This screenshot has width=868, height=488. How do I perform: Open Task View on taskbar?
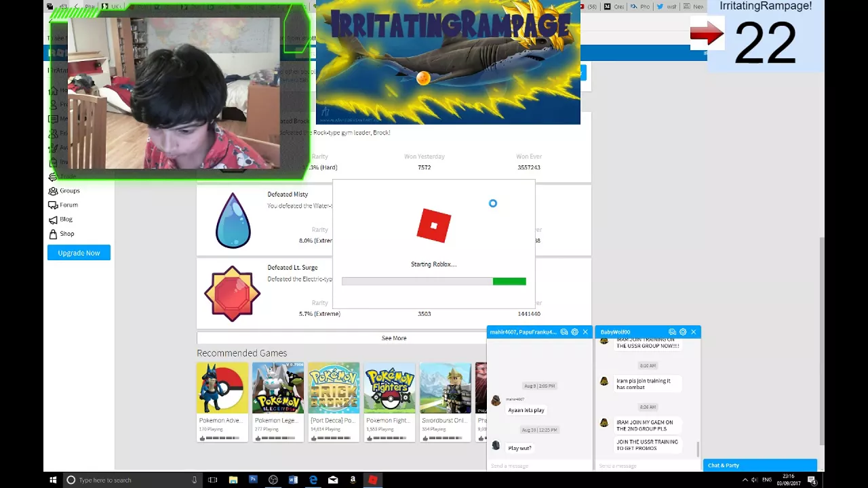(x=213, y=480)
